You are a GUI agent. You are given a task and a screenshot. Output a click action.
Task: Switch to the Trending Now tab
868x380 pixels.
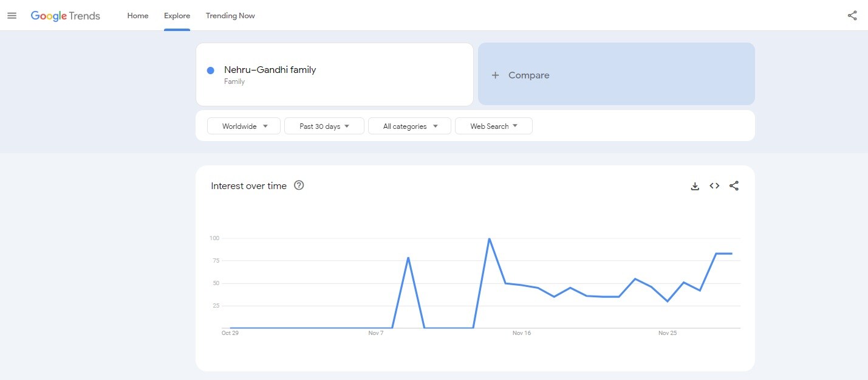click(230, 16)
